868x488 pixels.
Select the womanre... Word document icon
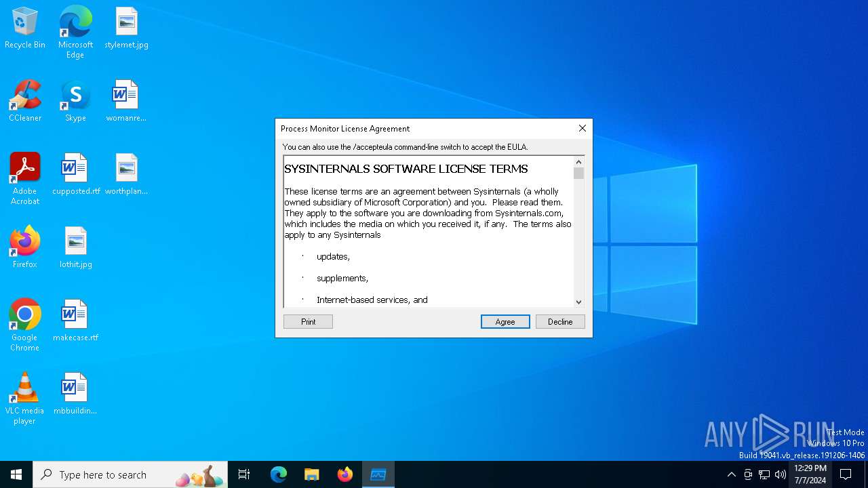pyautogui.click(x=126, y=102)
